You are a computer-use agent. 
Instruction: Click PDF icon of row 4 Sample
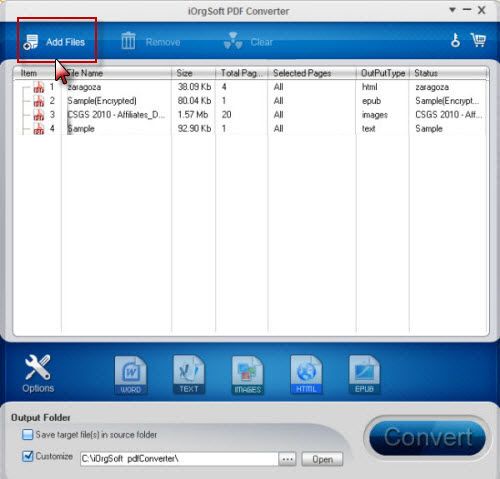tap(38, 129)
